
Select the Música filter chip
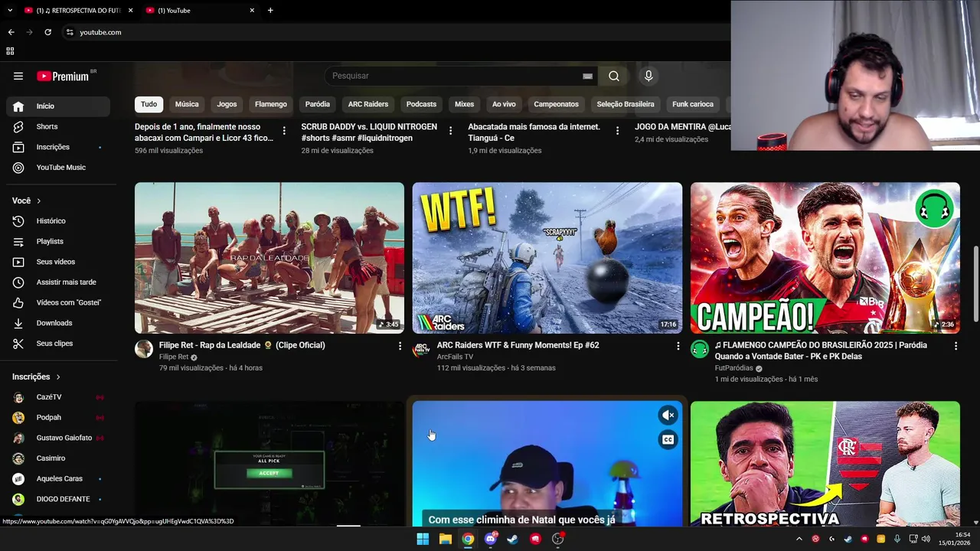click(187, 104)
